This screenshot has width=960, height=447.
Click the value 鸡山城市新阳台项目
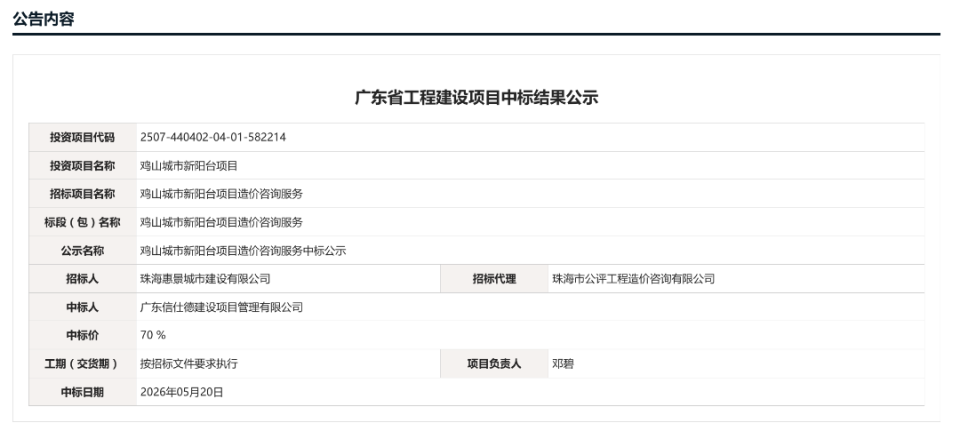click(x=189, y=166)
